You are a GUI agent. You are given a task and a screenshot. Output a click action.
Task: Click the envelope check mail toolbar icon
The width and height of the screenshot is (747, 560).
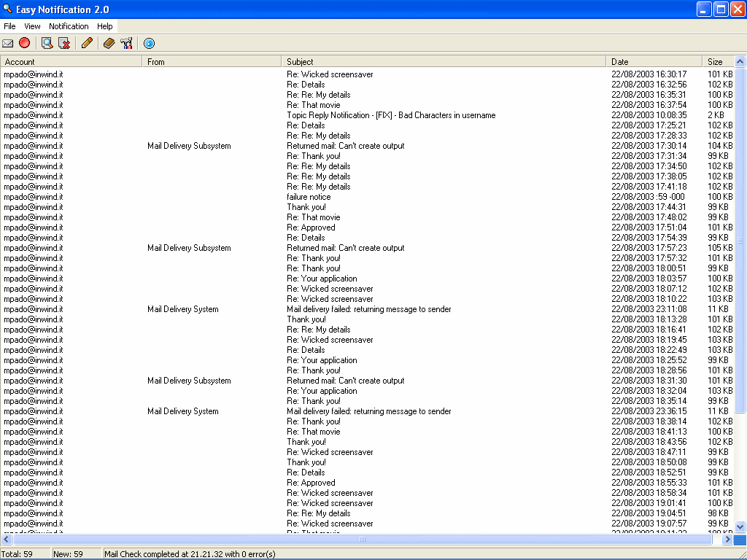(7, 43)
